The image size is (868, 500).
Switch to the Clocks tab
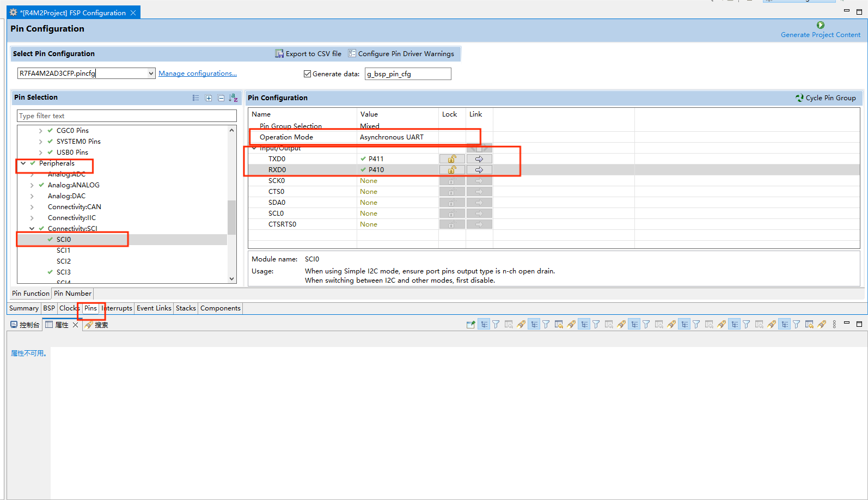[x=69, y=308]
